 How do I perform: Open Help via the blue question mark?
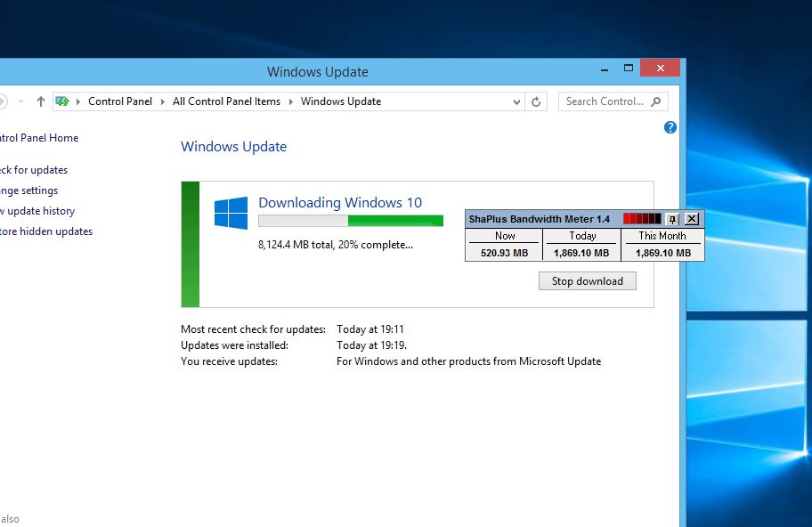670,127
